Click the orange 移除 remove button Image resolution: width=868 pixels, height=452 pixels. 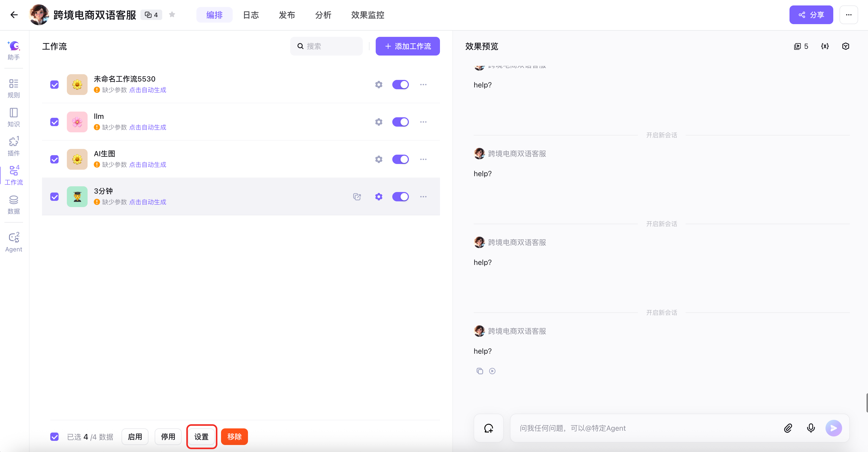(234, 436)
